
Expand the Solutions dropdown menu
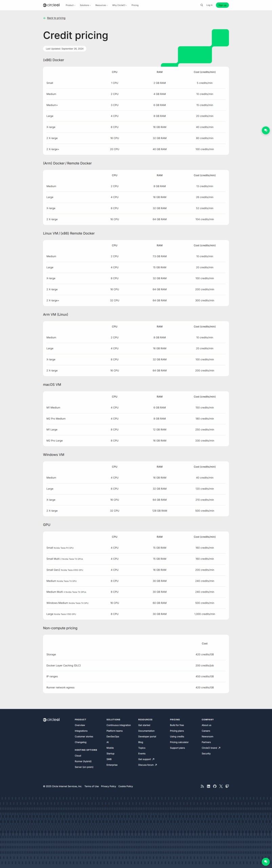[x=85, y=5]
